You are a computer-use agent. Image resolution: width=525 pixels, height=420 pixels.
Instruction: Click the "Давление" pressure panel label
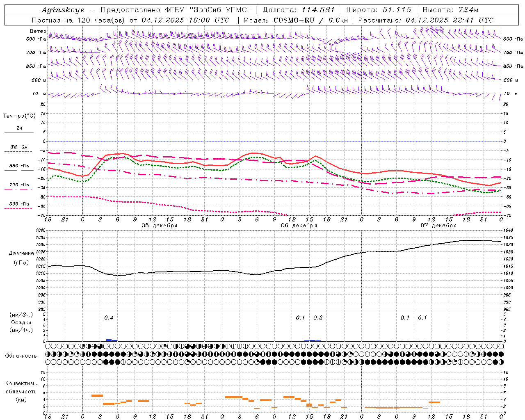[x=21, y=253]
